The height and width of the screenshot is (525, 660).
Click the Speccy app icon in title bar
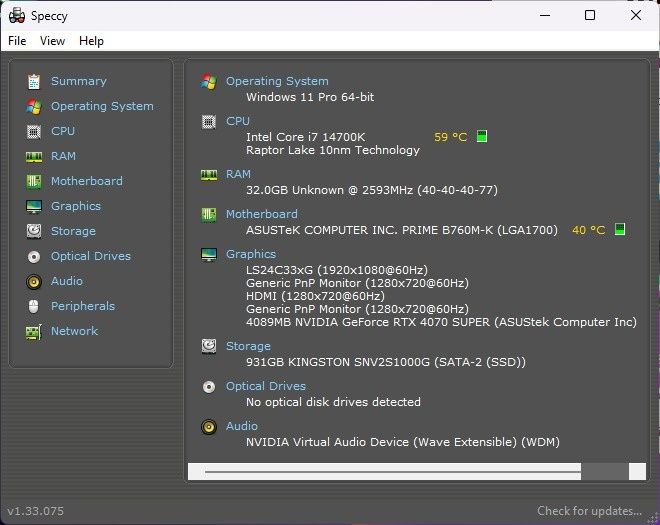tap(17, 16)
